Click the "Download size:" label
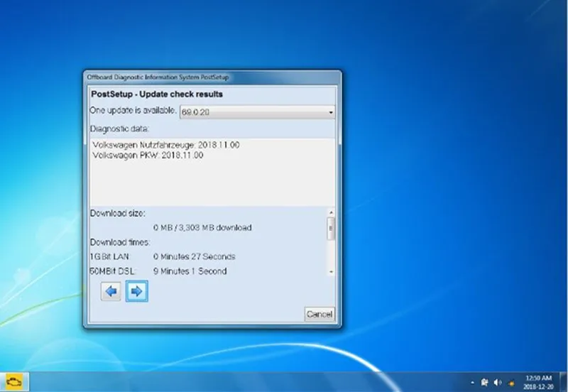Screen dimensions: 568x392 point(118,213)
